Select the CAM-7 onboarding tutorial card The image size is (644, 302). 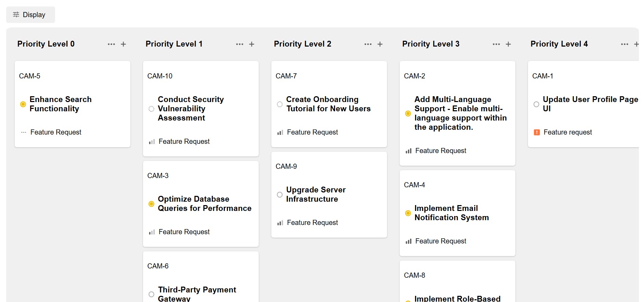(328, 104)
